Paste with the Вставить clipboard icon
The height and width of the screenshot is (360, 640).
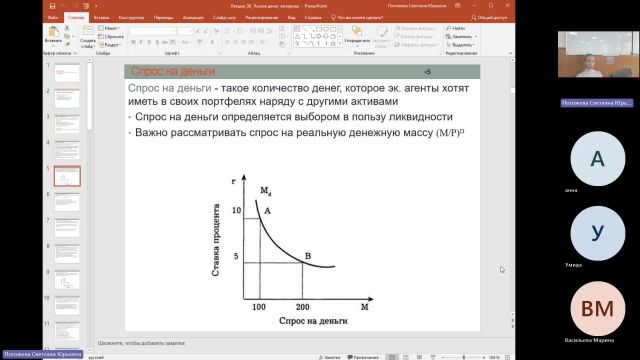coord(53,32)
